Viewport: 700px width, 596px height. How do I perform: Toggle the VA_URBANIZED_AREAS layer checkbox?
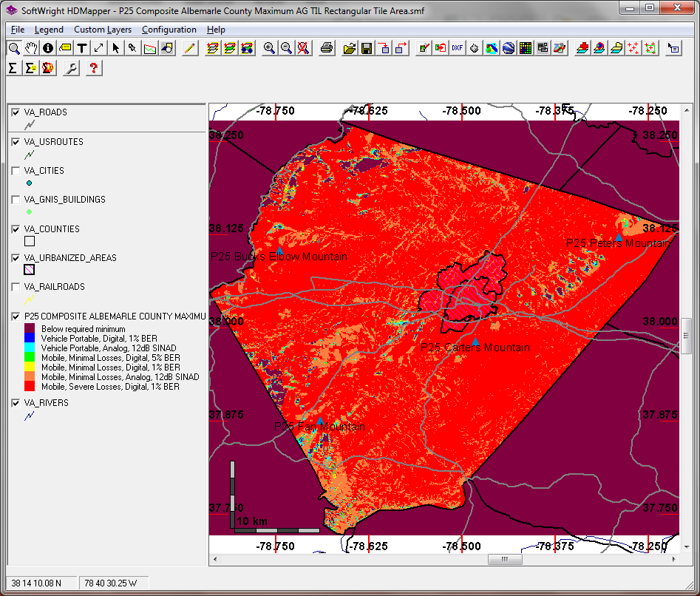coord(16,258)
